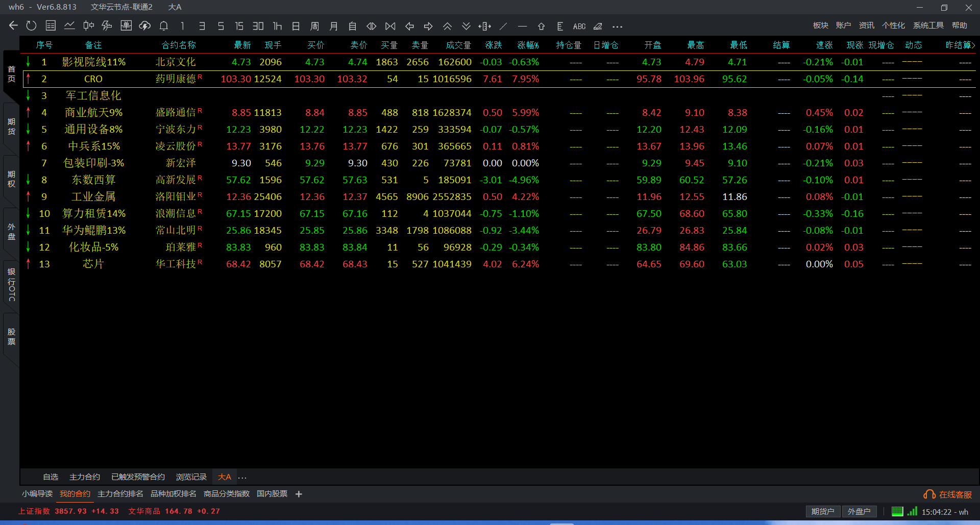Click the hollow right arrow icon

pyautogui.click(x=428, y=26)
